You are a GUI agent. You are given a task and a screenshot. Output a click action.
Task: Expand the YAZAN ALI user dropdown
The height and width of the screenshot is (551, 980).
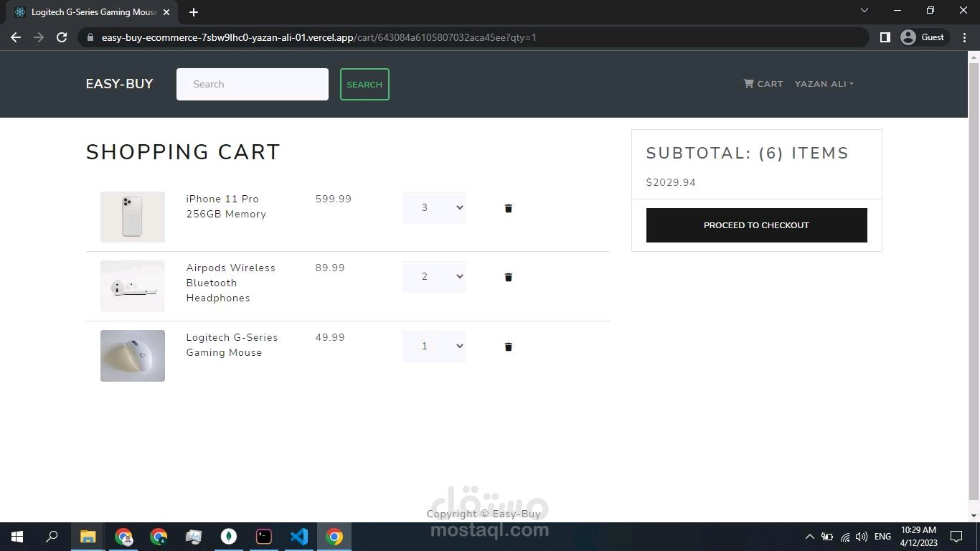[824, 84]
